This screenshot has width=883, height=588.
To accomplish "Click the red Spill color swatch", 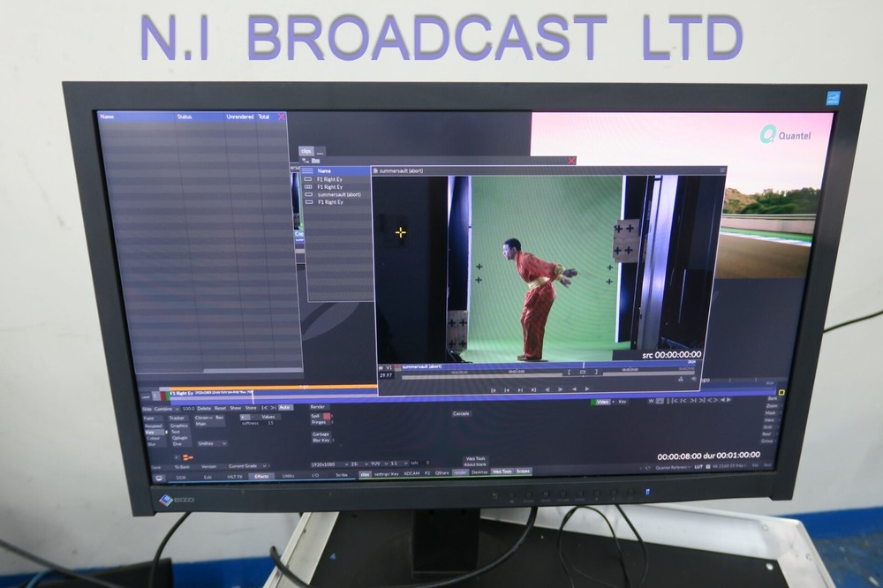I will pos(327,416).
